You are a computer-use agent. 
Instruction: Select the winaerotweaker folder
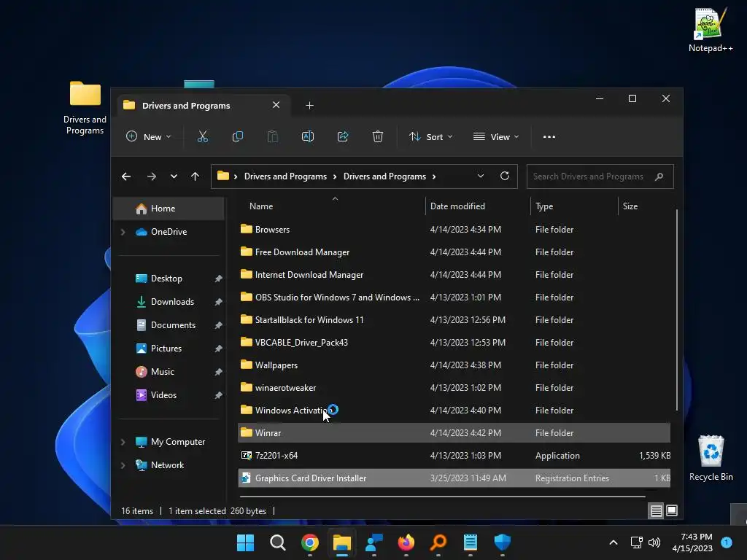[x=454, y=388]
